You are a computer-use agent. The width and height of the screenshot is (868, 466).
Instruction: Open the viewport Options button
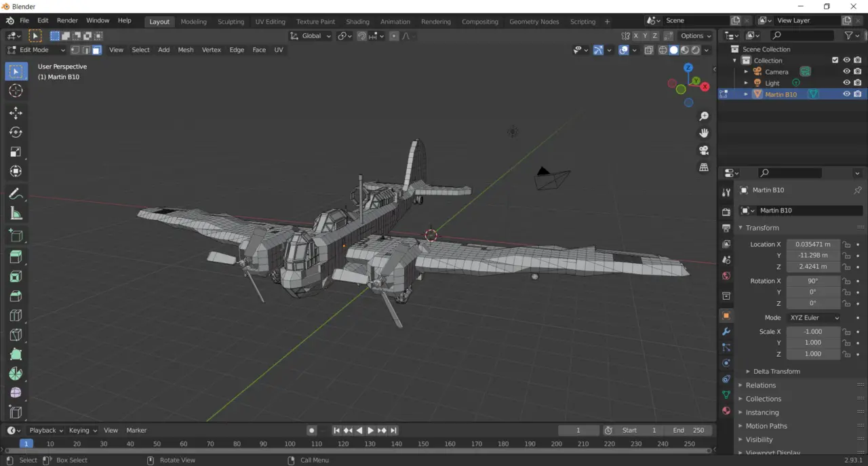pos(696,36)
